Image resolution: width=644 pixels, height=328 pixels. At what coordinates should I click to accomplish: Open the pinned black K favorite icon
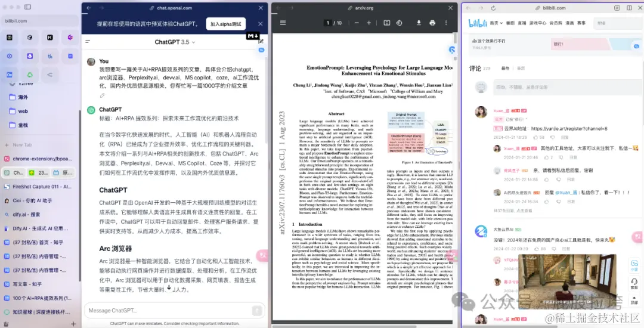coord(49,38)
